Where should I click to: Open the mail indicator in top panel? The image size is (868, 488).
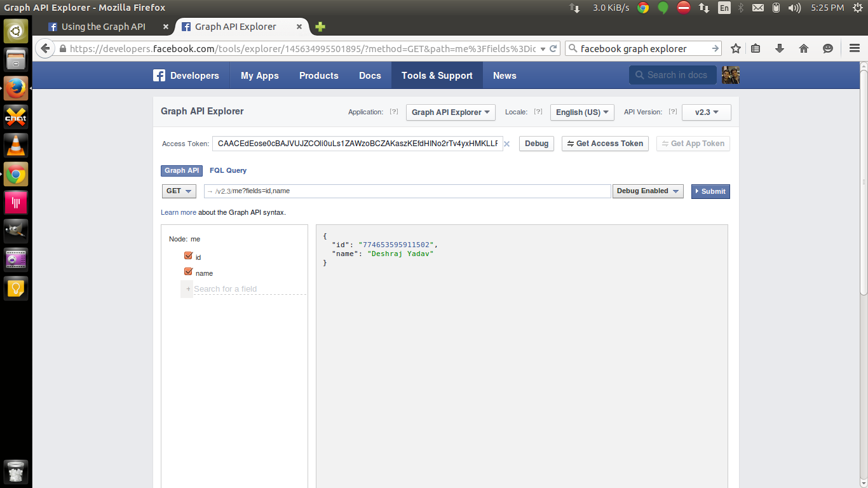pyautogui.click(x=757, y=8)
